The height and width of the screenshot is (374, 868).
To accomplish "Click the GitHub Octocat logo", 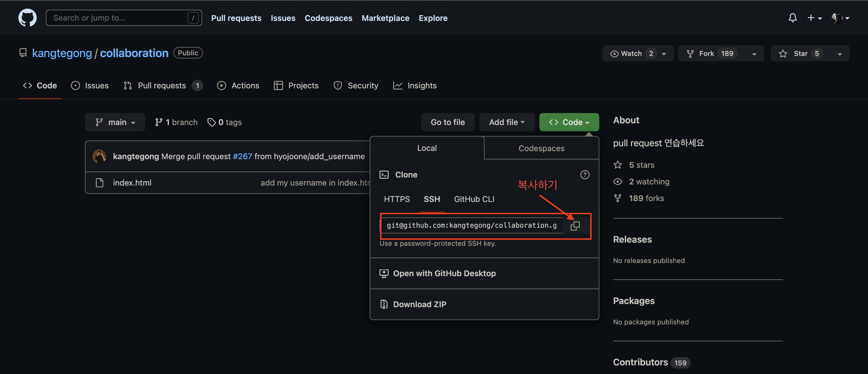I will [27, 18].
